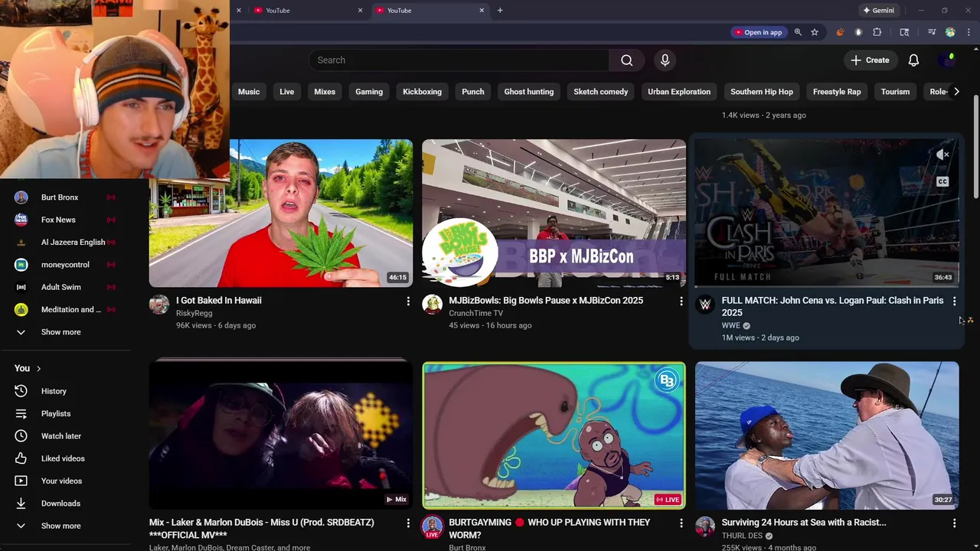Show more category chips with right arrow
Viewport: 980px width, 551px height.
(955, 92)
